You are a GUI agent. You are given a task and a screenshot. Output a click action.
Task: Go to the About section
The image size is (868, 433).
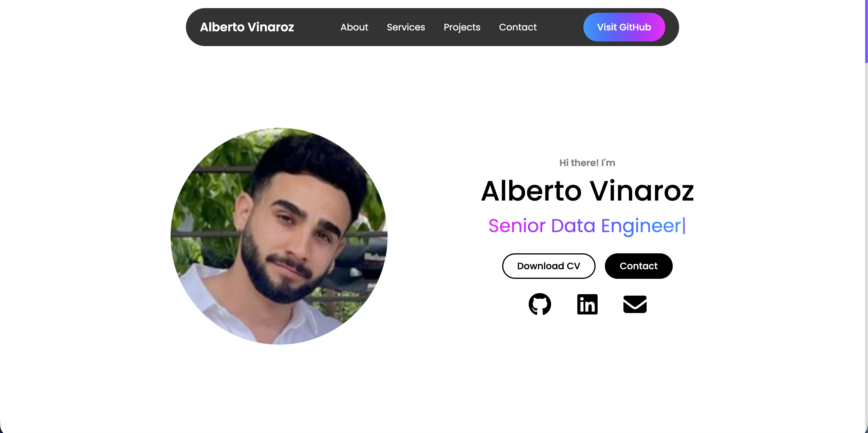(354, 27)
